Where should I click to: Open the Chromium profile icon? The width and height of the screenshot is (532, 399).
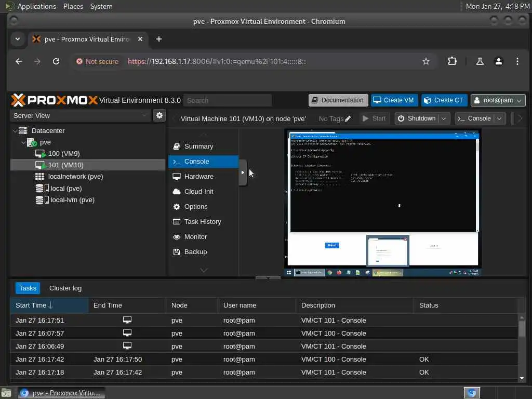coord(498,61)
